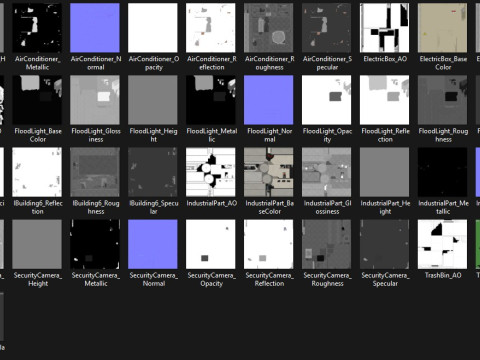Select the FloodLight_Reflection thumbnail
Screen dimensions: 480x360
pyautogui.click(x=385, y=100)
